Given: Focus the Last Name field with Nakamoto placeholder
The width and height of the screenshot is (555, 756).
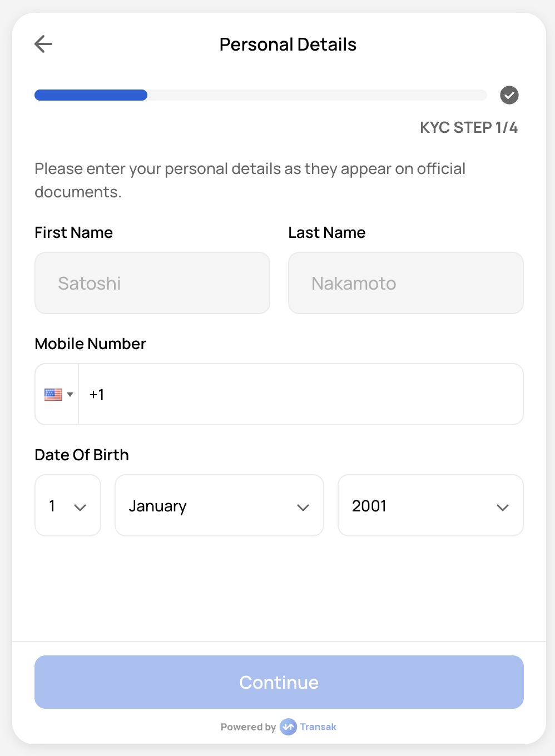Looking at the screenshot, I should (406, 283).
